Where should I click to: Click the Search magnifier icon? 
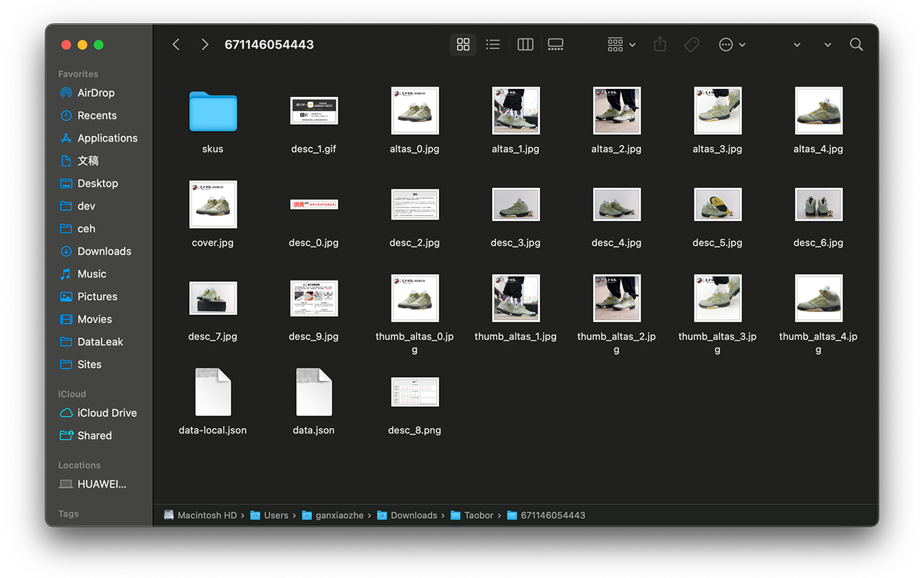click(856, 45)
